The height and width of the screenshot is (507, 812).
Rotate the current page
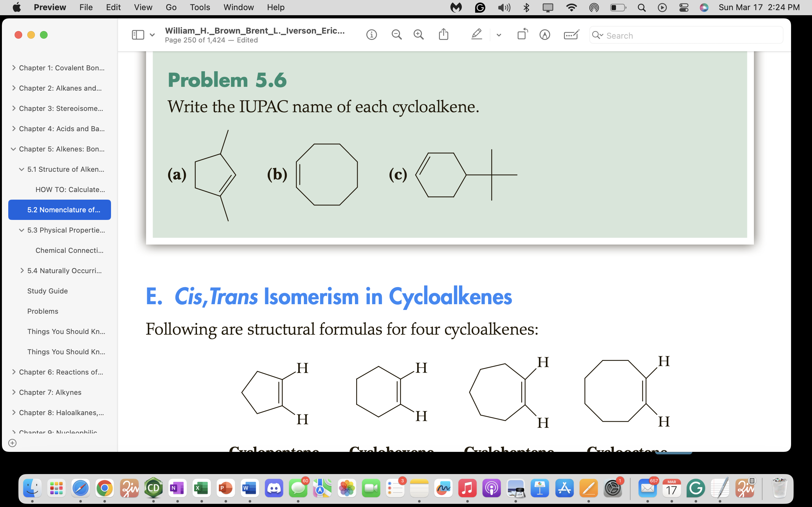522,34
